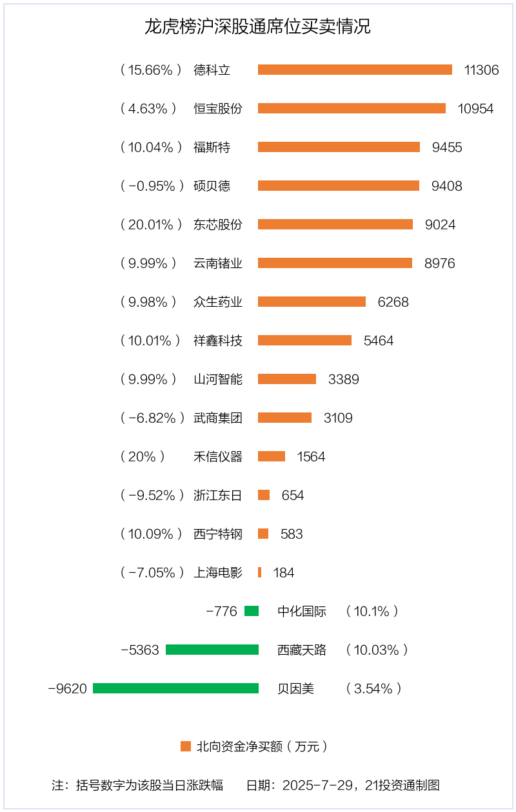Click the 福斯特 stock label
Image resolution: width=516 pixels, height=812 pixels.
212,148
